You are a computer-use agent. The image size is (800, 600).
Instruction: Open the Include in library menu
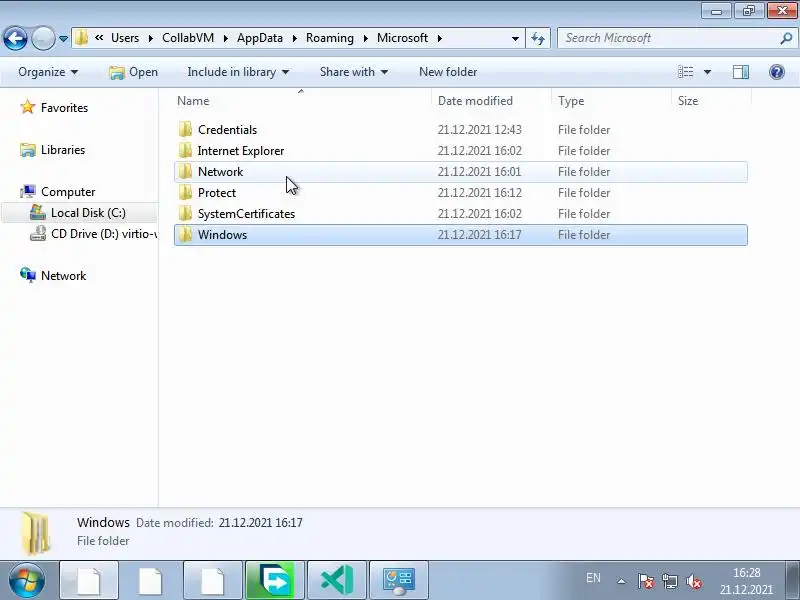(238, 72)
